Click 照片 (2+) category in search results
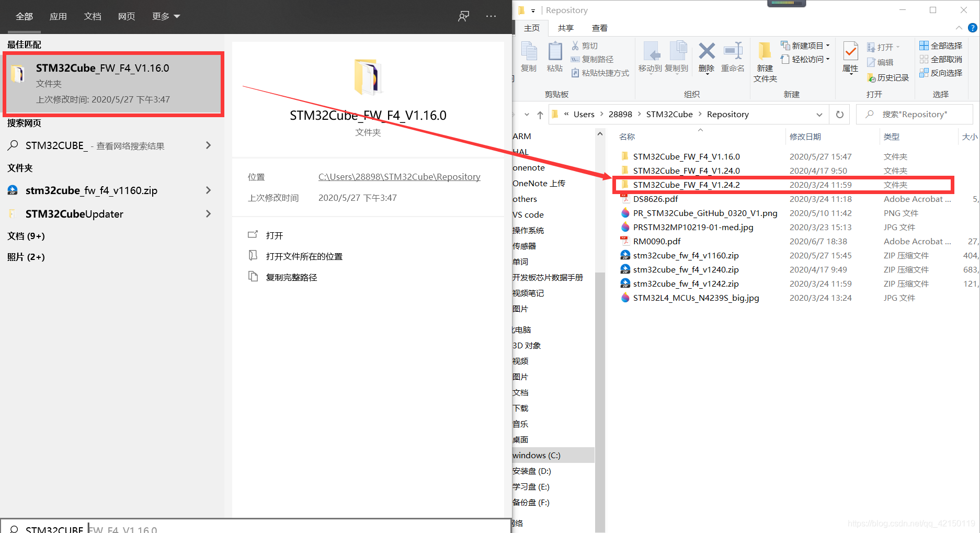This screenshot has height=533, width=980. (x=26, y=257)
